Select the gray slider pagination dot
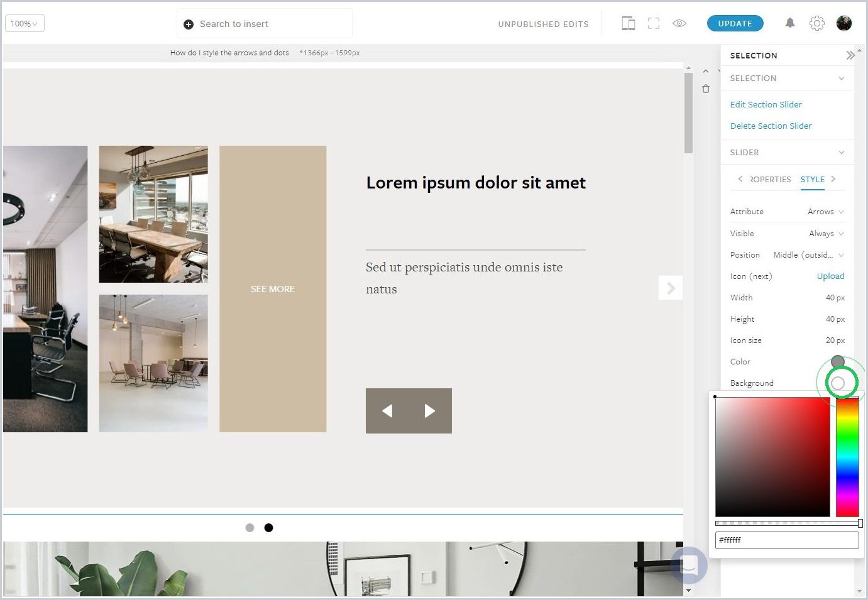Image resolution: width=868 pixels, height=600 pixels. (250, 528)
